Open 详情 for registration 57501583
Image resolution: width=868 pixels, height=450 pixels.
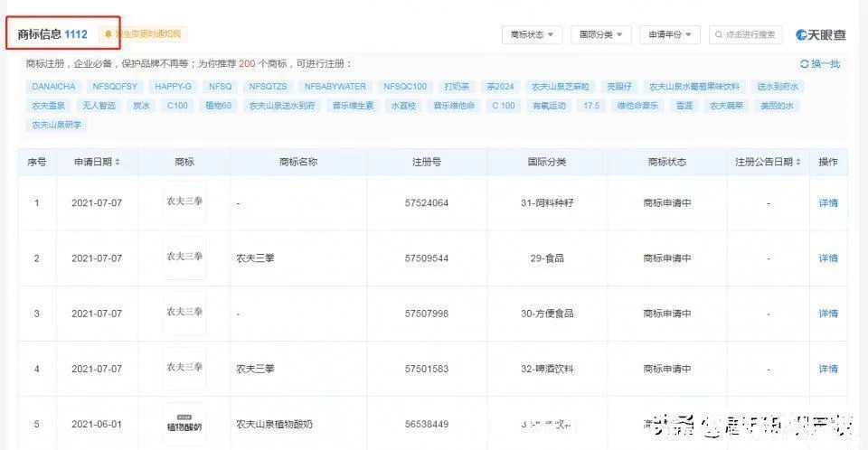(x=828, y=370)
